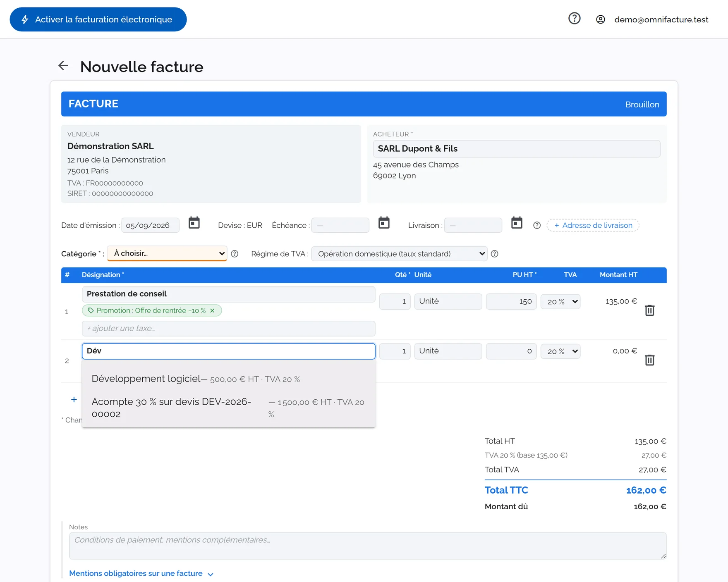
Task: Open the Catégorie dropdown
Action: pyautogui.click(x=167, y=253)
